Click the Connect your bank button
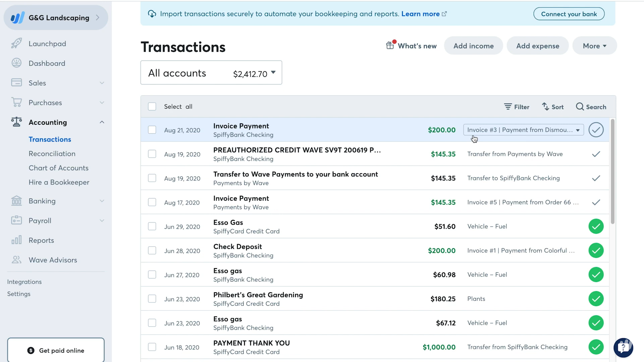Viewport: 644px width, 362px height. pos(569,14)
